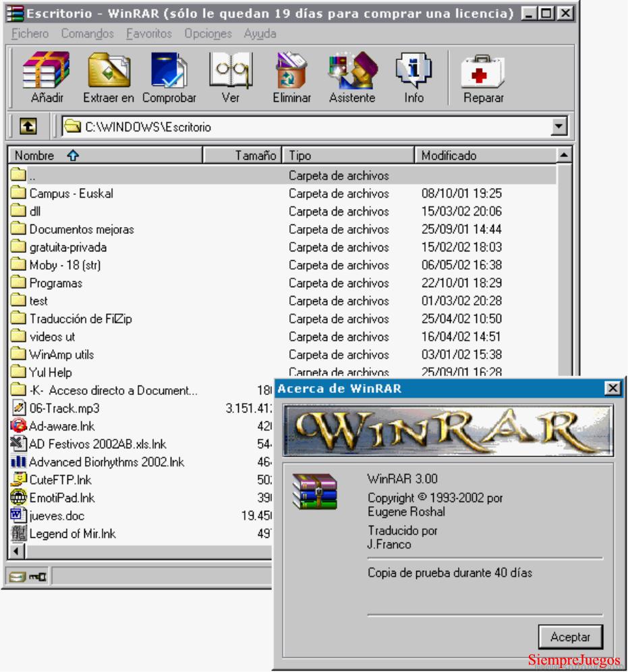Click the AD Festivos 2002AB.xls.lnk icon

18,444
